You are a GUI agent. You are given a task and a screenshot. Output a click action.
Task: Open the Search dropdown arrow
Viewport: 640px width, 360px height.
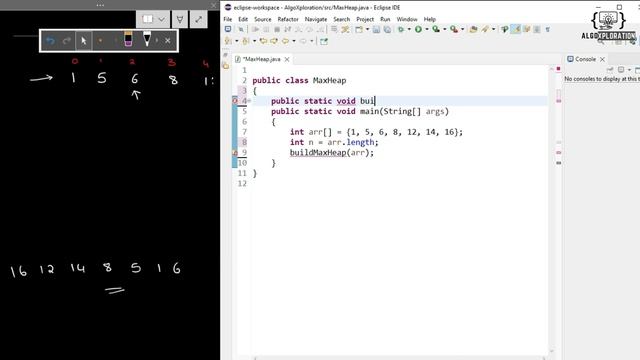[x=493, y=29]
